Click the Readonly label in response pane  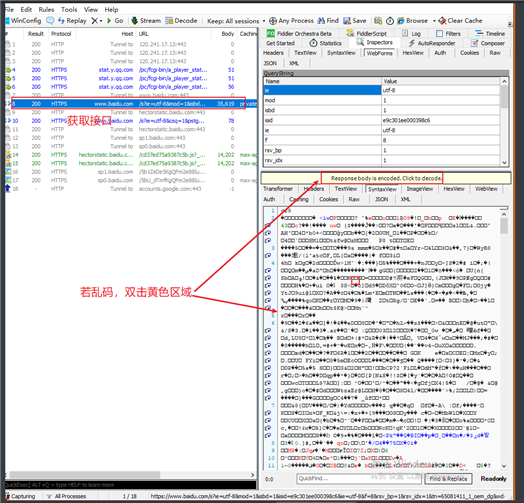tap(493, 479)
